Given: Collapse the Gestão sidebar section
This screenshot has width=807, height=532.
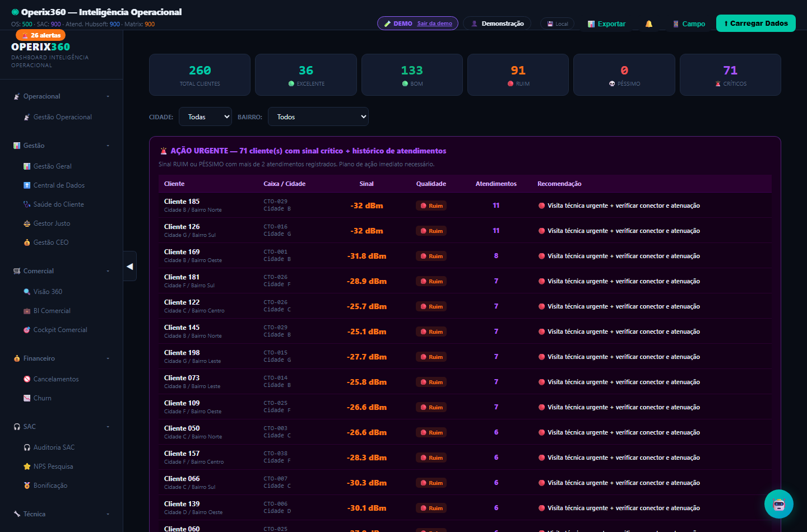Looking at the screenshot, I should point(61,146).
